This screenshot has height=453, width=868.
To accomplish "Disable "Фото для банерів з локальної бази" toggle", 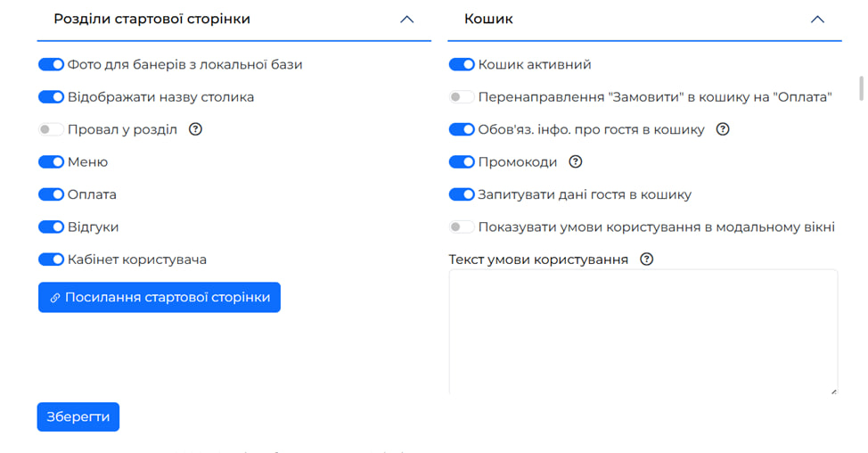I will pos(52,65).
